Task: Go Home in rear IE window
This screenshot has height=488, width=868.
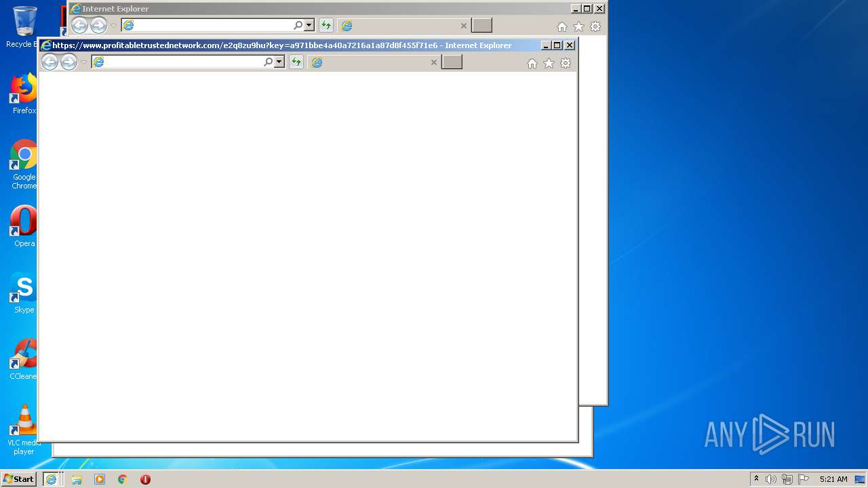Action: (562, 26)
